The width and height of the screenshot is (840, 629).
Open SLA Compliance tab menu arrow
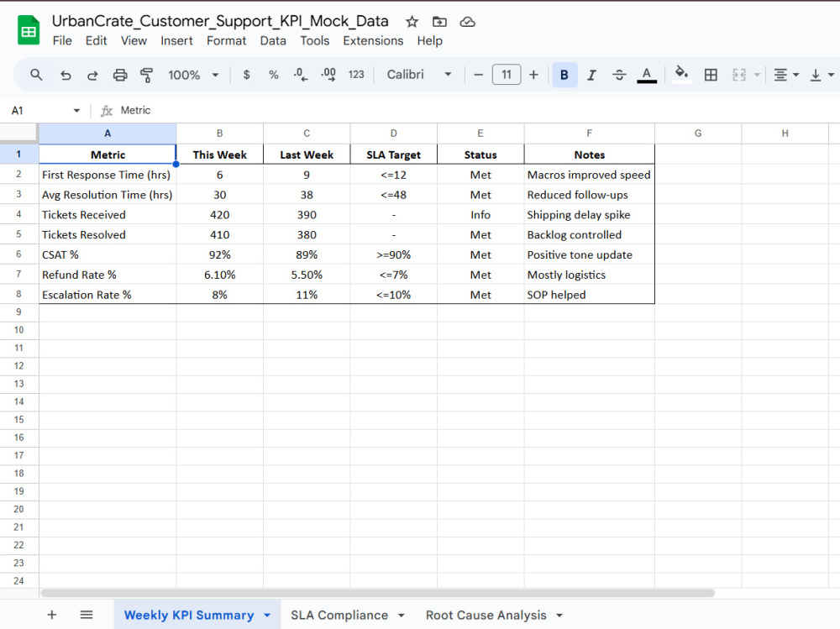point(401,616)
